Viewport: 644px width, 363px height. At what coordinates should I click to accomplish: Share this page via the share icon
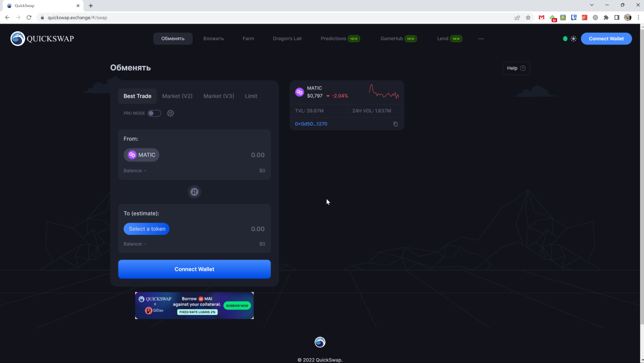click(x=517, y=18)
